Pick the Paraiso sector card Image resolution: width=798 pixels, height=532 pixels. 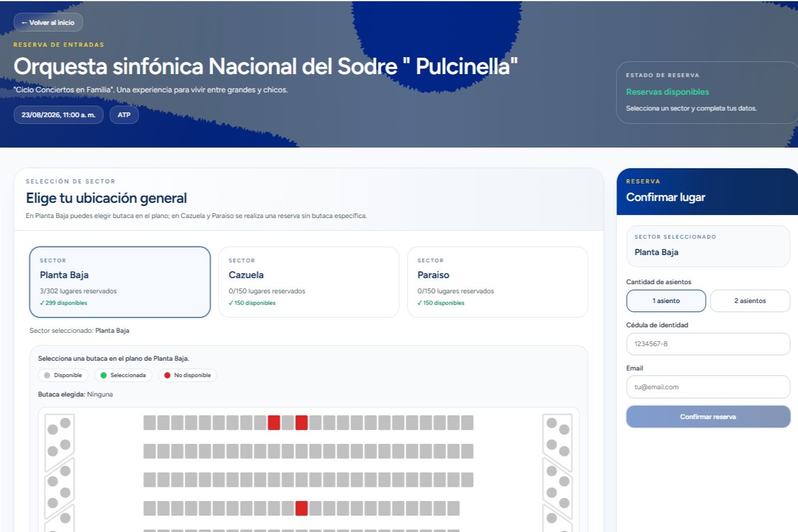pos(497,282)
